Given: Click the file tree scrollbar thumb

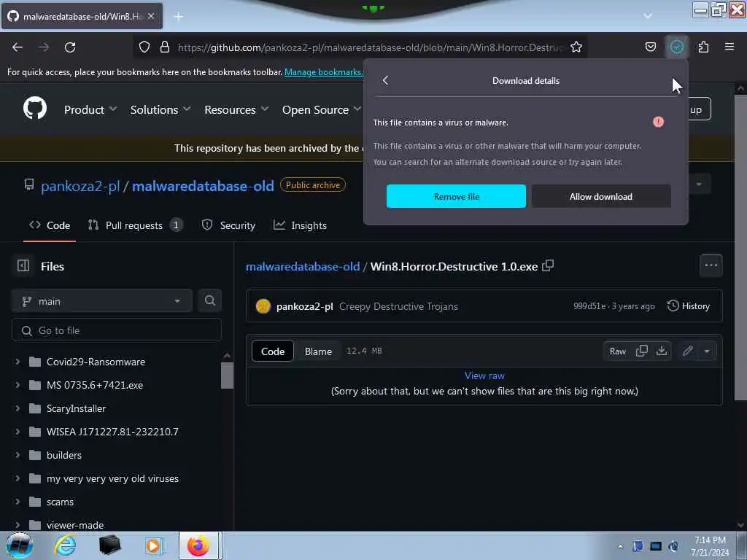Looking at the screenshot, I should (x=227, y=376).
